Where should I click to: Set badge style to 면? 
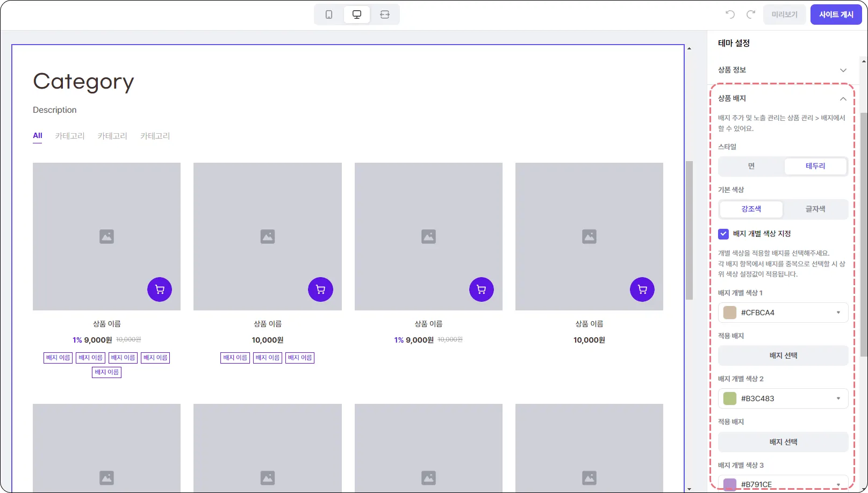pos(751,166)
